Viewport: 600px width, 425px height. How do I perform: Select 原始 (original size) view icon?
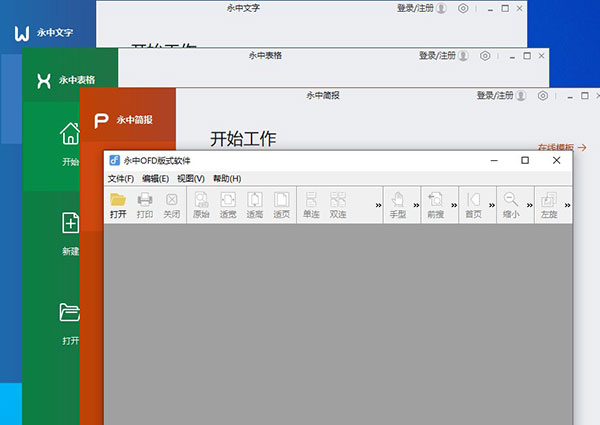point(201,204)
